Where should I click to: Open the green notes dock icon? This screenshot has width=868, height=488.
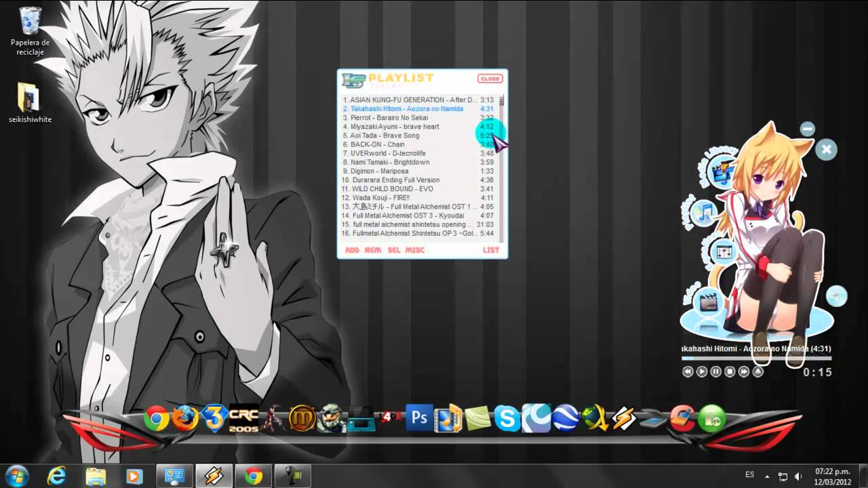tap(477, 419)
